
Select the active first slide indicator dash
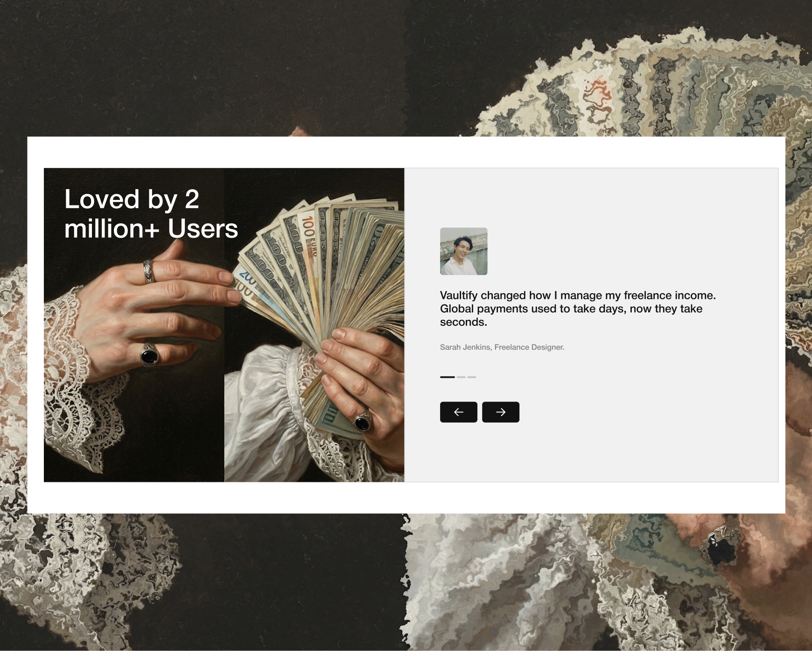coord(447,377)
